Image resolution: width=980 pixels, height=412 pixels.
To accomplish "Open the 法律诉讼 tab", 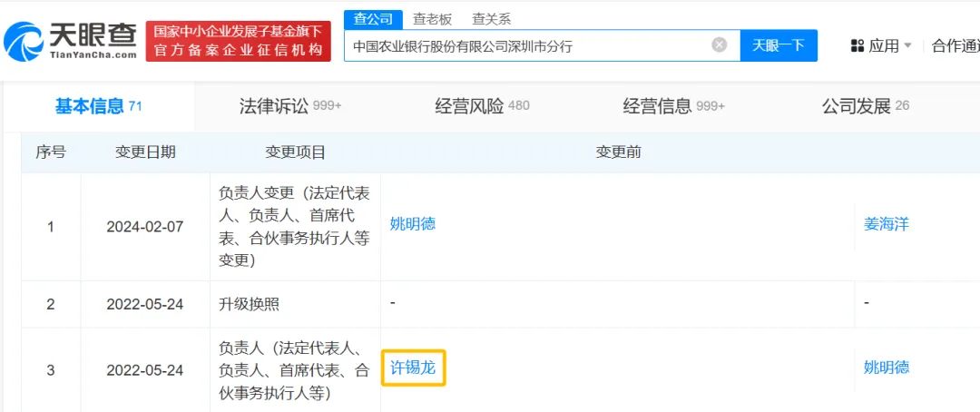I will (x=290, y=106).
